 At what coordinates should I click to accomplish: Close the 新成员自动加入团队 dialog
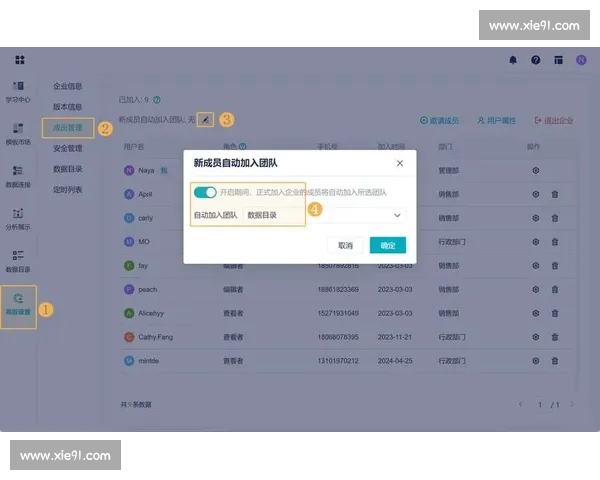tap(400, 163)
